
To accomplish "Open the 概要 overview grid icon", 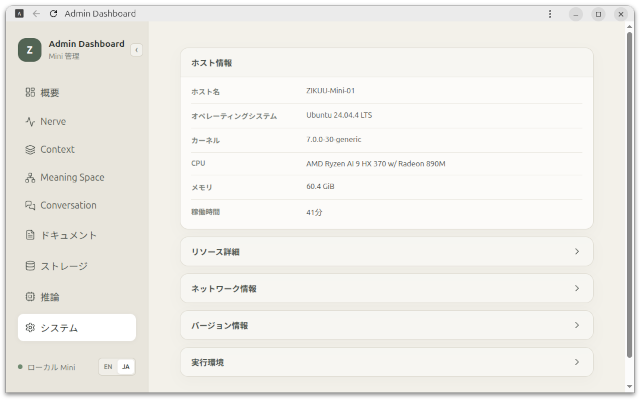I will (x=30, y=92).
